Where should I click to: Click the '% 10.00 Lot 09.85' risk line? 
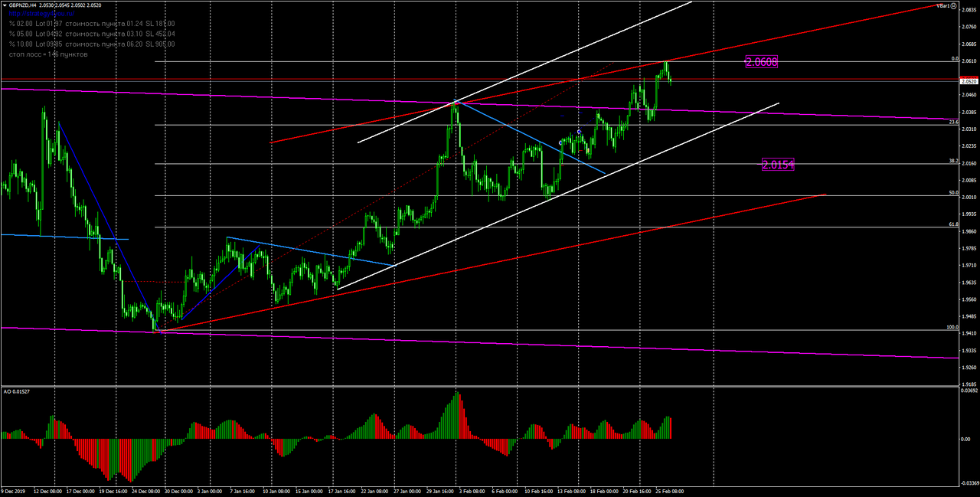point(92,44)
